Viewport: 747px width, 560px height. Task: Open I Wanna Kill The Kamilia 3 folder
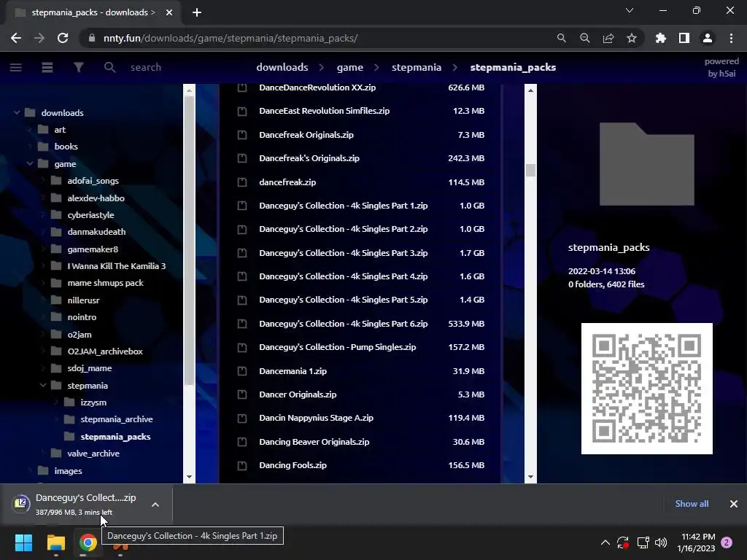point(116,265)
